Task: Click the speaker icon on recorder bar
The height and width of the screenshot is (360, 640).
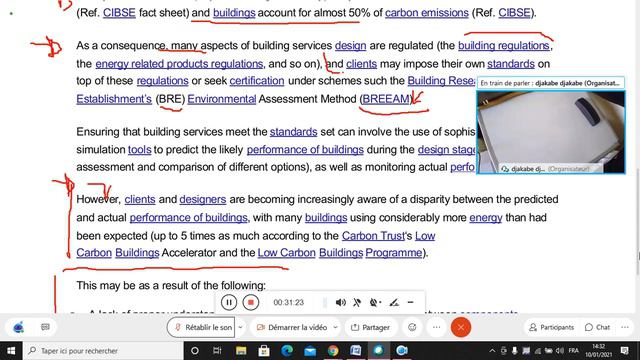Action: 340,302
